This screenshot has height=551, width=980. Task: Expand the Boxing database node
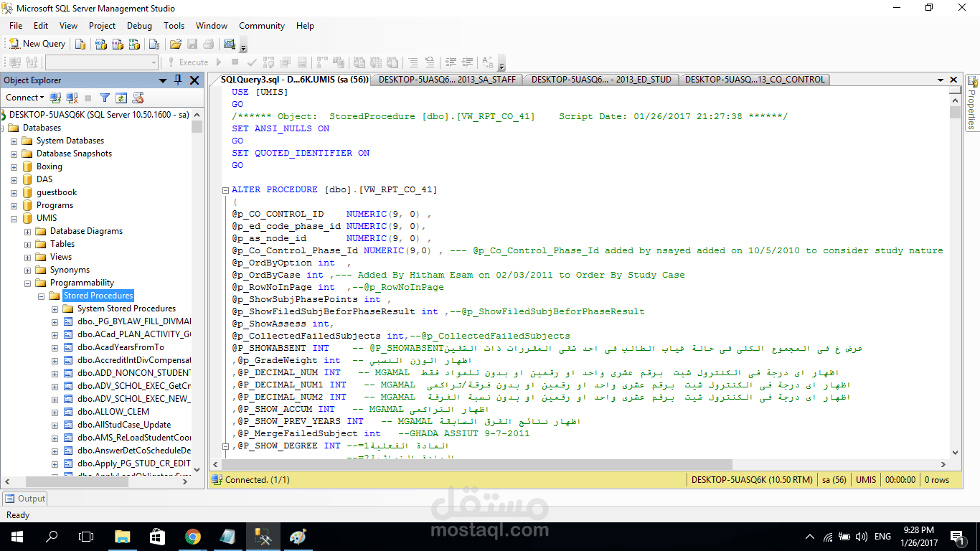click(14, 167)
